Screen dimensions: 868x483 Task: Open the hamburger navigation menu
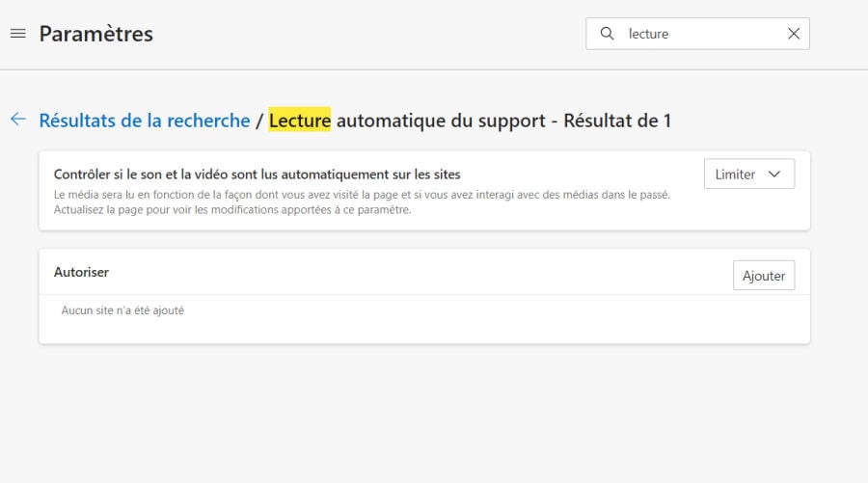point(18,34)
